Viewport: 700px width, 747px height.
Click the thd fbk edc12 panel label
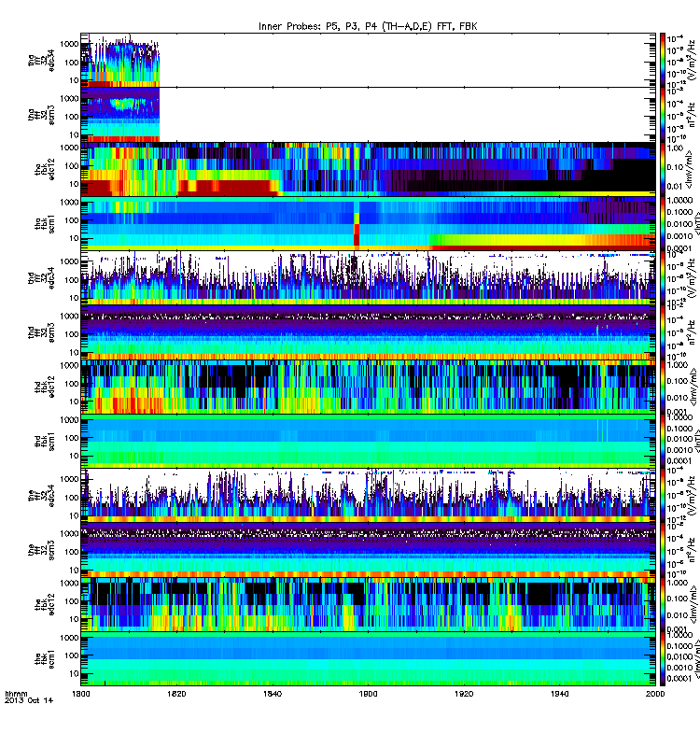[x=45, y=388]
